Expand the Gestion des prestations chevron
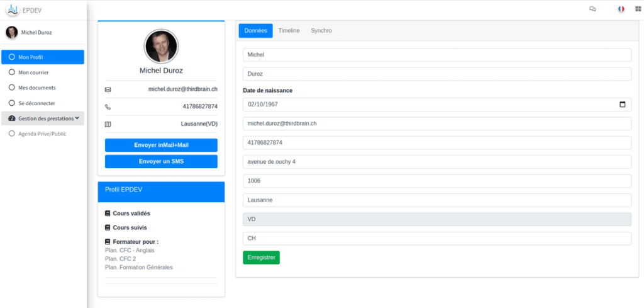The width and height of the screenshot is (644, 308). (77, 118)
